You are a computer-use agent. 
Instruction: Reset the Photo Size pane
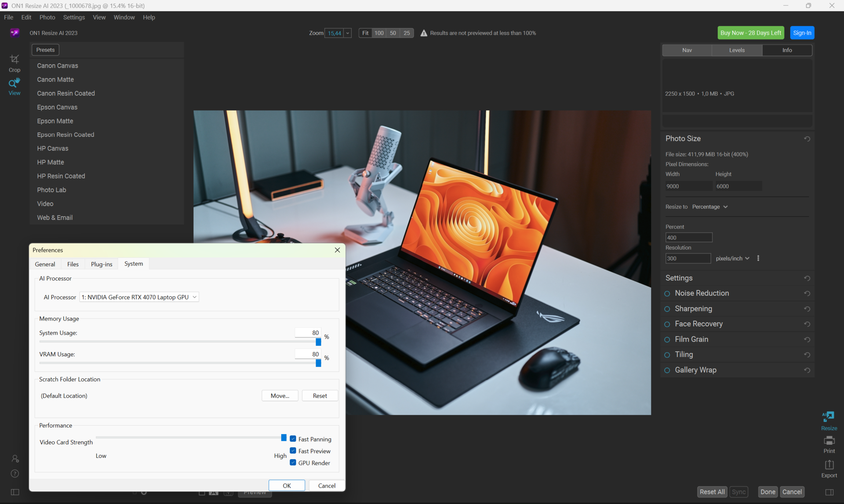click(807, 139)
